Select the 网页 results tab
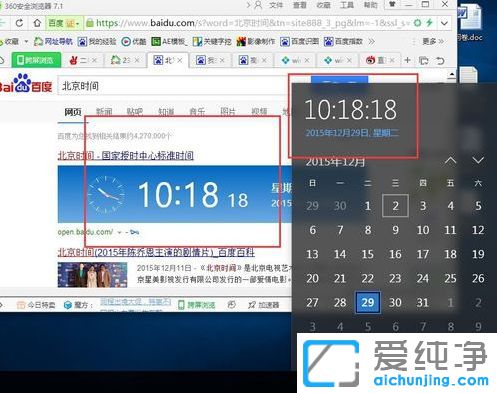Viewport: 497px width, 393px height. point(73,112)
